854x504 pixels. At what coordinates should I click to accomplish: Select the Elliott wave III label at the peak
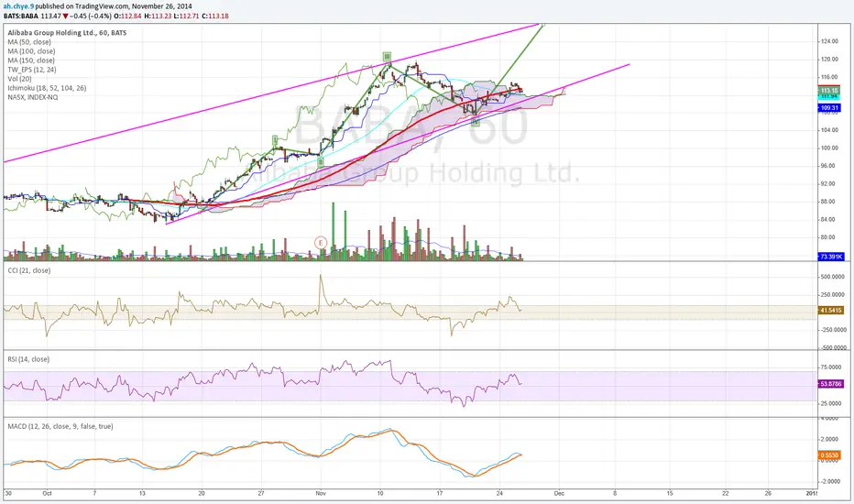click(x=387, y=56)
